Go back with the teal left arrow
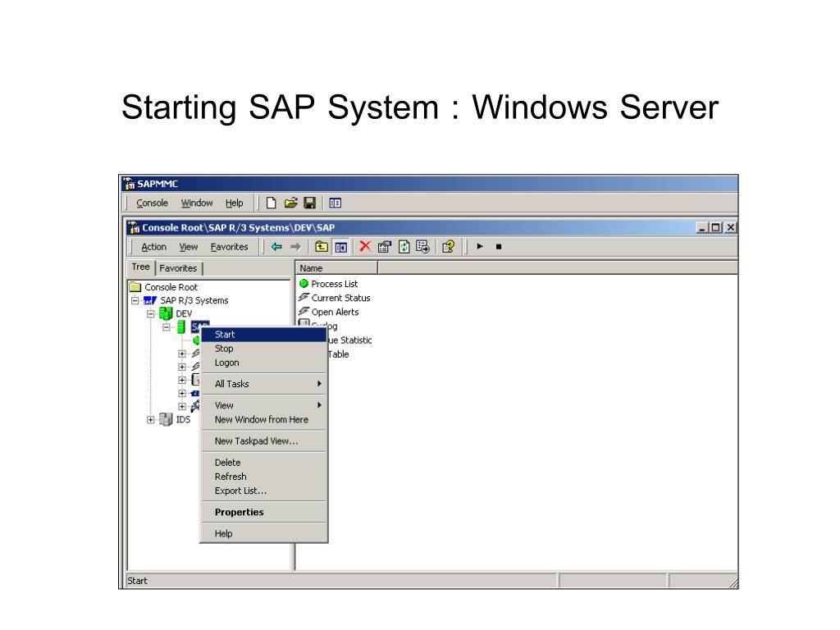 coord(276,247)
